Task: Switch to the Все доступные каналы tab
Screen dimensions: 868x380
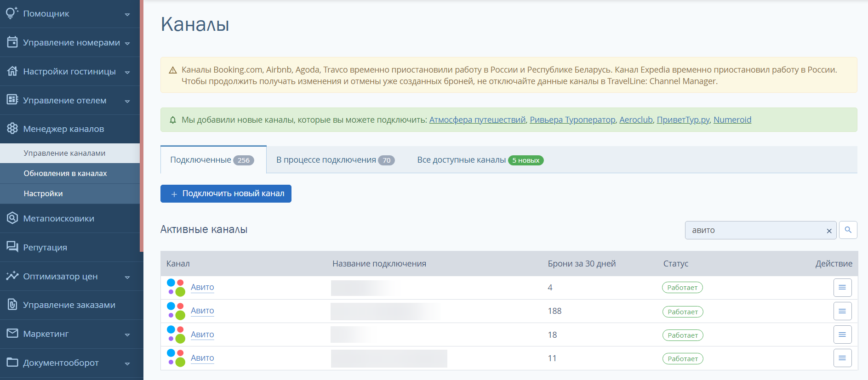Action: pyautogui.click(x=480, y=160)
